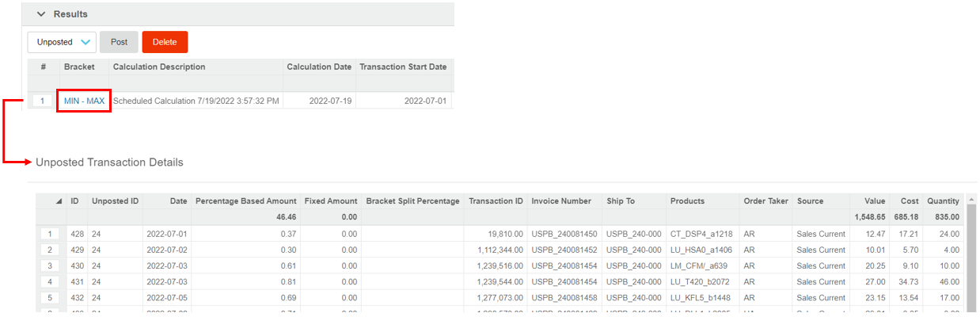980x317 pixels.
Task: Select detail row 3 number cell
Action: [49, 265]
